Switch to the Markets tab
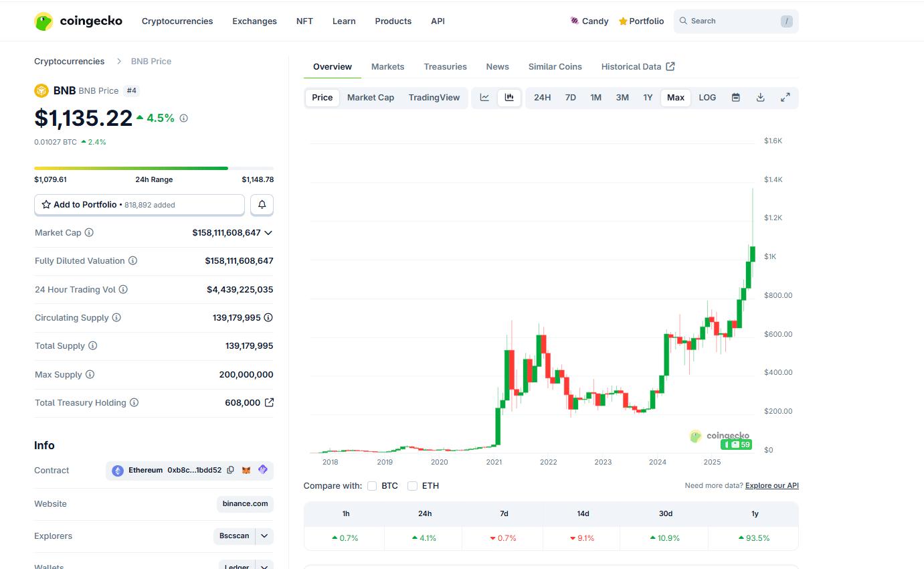The image size is (924, 569). (387, 67)
